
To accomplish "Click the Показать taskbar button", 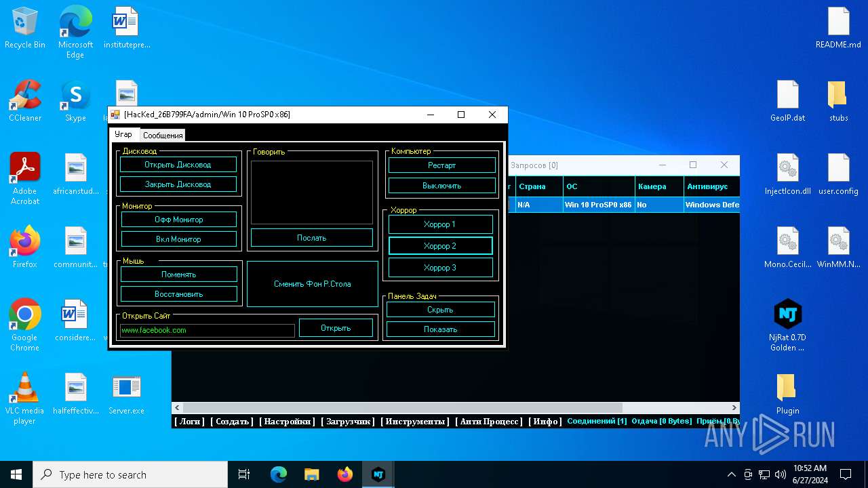I will (441, 329).
